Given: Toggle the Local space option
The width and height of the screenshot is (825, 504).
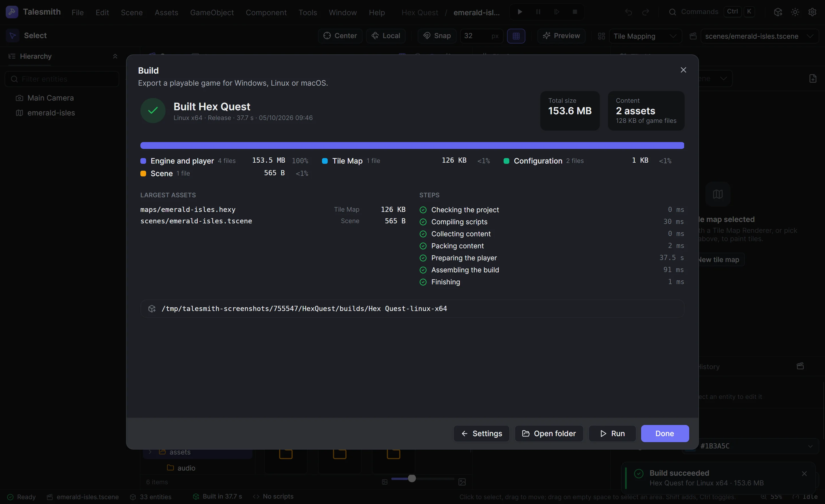Looking at the screenshot, I should point(386,36).
